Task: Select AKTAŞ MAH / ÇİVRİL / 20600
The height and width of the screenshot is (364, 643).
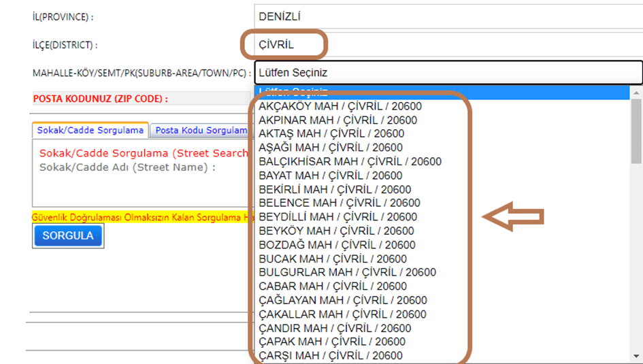Action: click(x=331, y=134)
